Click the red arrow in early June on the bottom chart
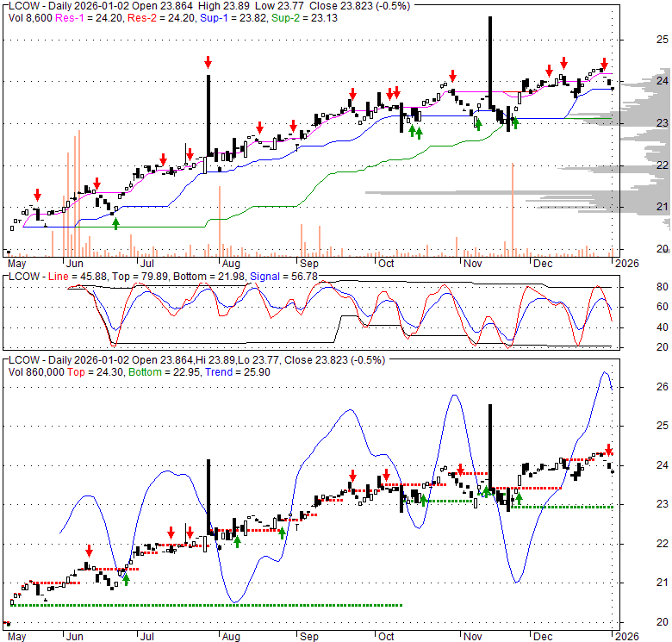 click(x=89, y=551)
